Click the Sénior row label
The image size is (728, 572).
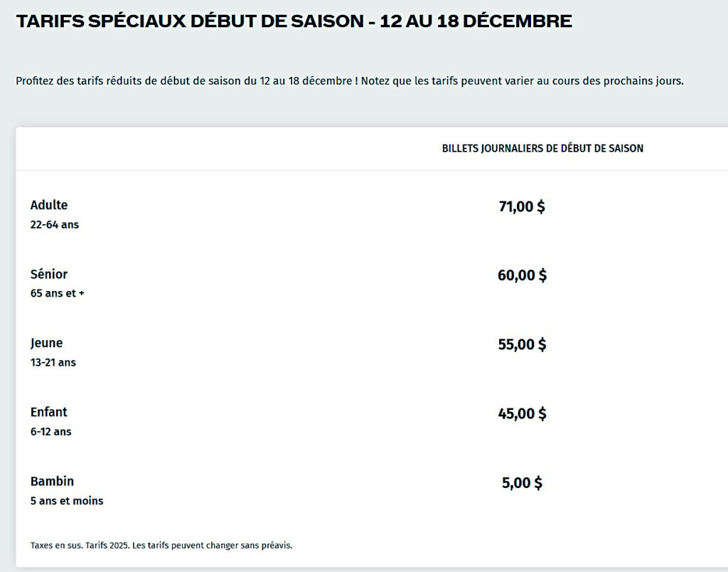click(x=49, y=274)
